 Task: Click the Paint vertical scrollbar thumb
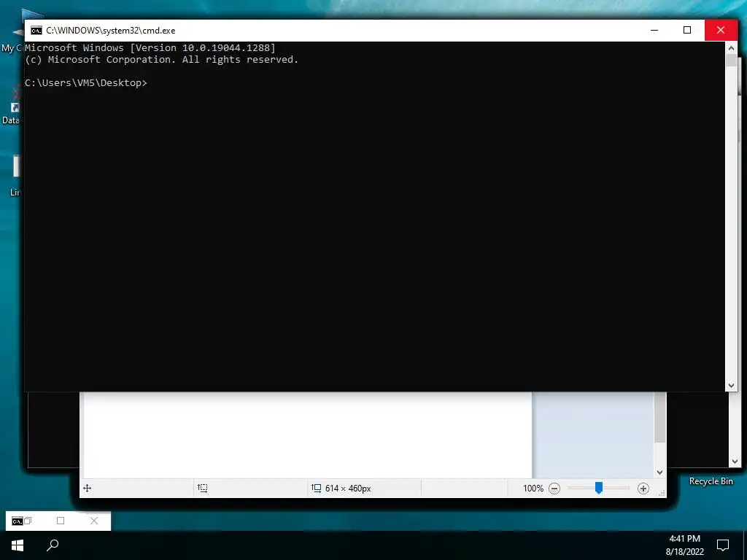[659, 417]
